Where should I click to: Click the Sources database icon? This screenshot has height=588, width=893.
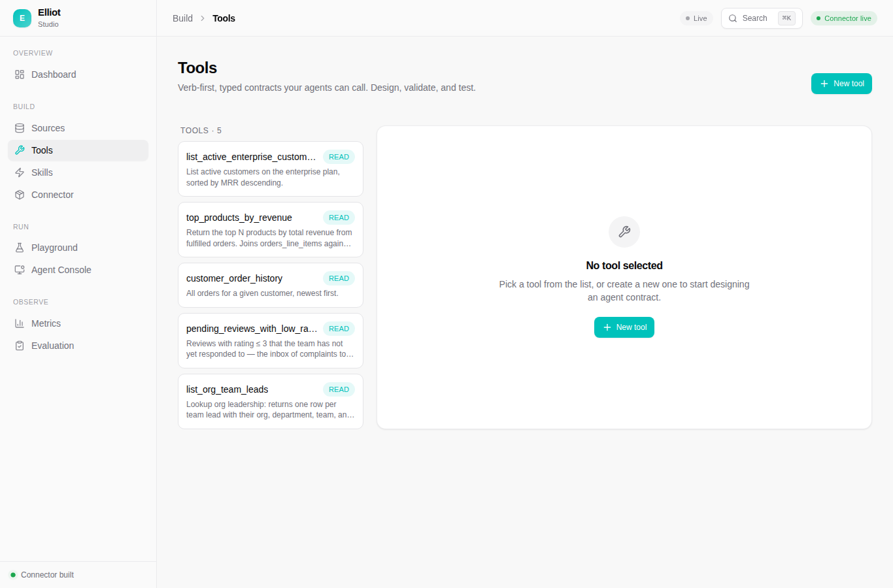coord(20,128)
